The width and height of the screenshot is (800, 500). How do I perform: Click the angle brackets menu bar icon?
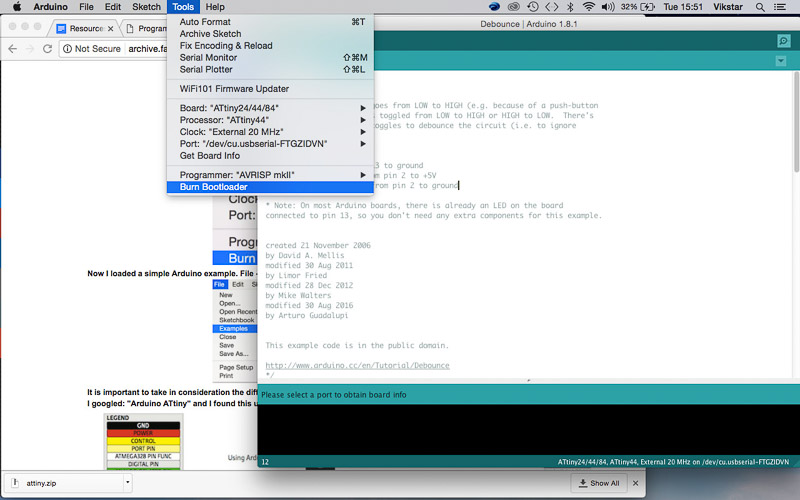552,7
